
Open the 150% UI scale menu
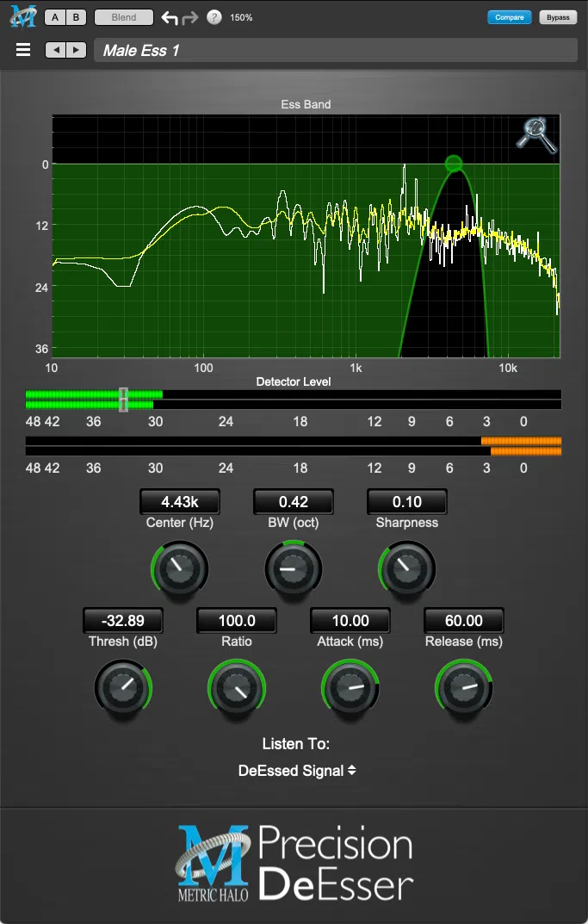pyautogui.click(x=241, y=17)
